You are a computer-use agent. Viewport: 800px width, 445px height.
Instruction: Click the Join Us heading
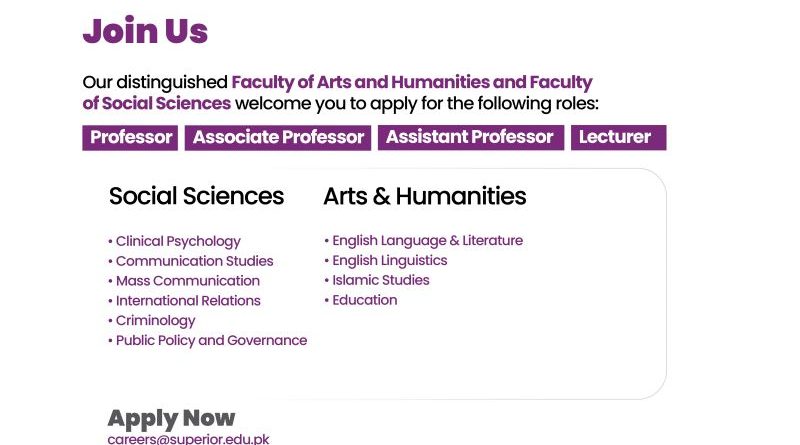(145, 32)
